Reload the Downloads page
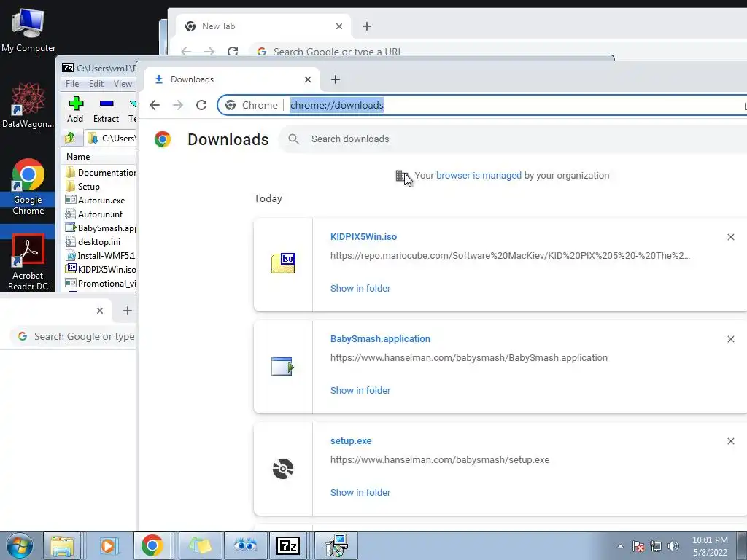This screenshot has width=747, height=560. [x=201, y=105]
